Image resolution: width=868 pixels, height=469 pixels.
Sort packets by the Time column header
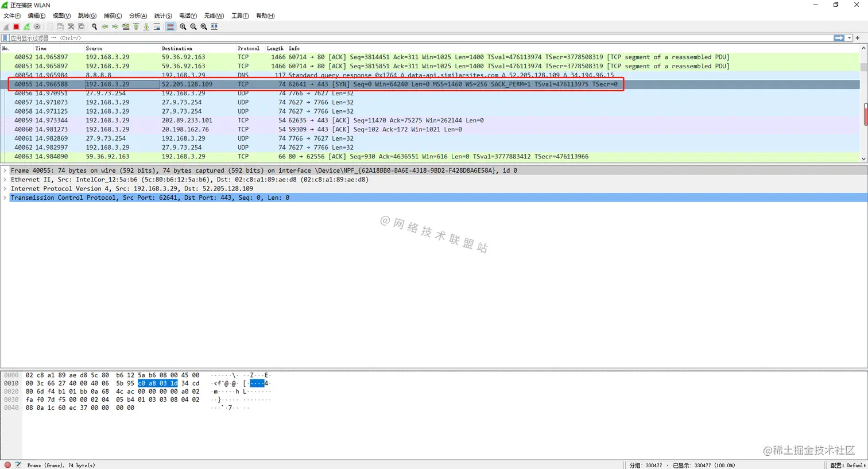tap(59, 49)
